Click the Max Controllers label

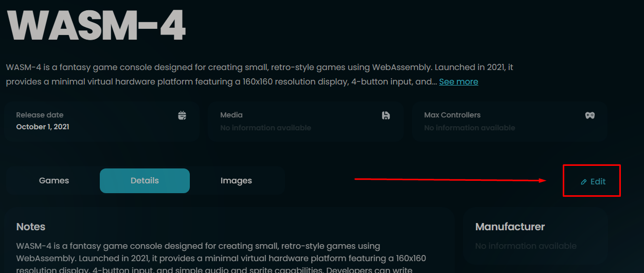pyautogui.click(x=452, y=115)
